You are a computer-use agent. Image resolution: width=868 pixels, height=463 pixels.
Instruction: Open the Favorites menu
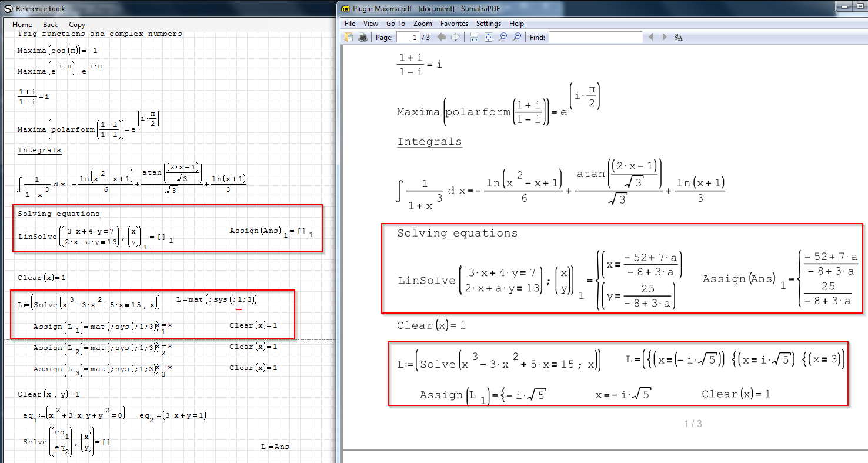coord(454,24)
